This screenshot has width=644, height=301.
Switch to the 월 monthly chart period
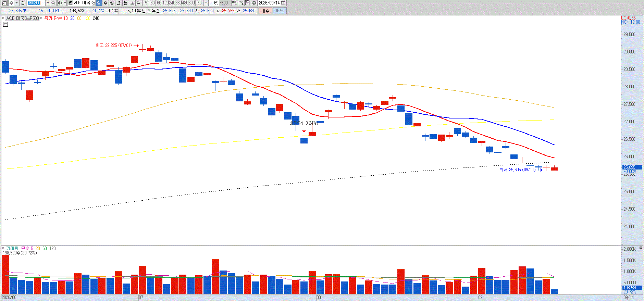(112, 3)
